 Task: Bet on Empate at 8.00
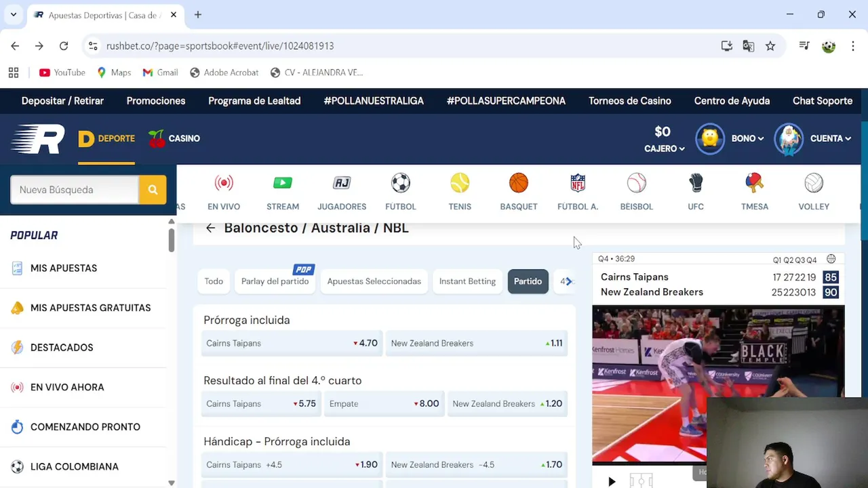coord(384,403)
